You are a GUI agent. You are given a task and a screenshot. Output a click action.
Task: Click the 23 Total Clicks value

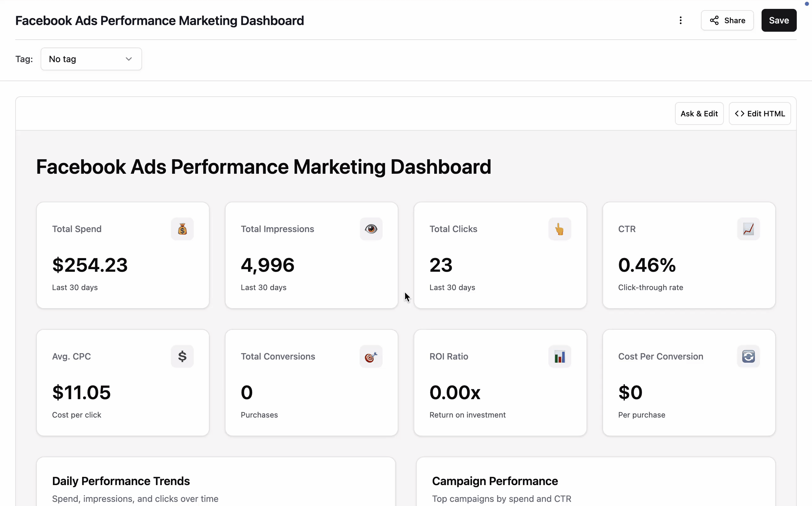(x=441, y=265)
